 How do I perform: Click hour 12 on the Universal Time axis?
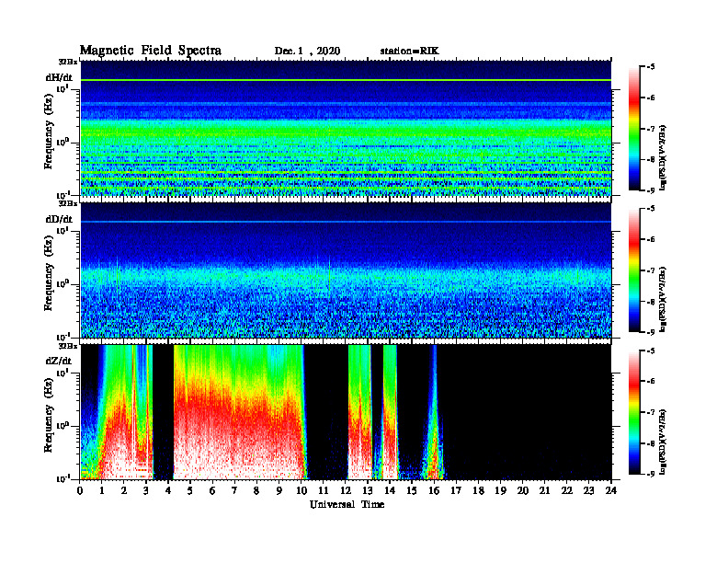tap(346, 491)
